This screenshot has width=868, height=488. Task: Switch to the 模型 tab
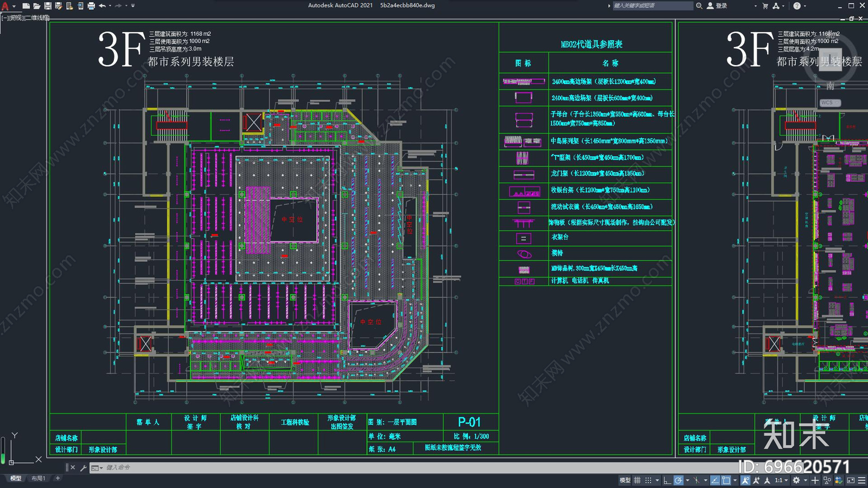click(x=16, y=478)
